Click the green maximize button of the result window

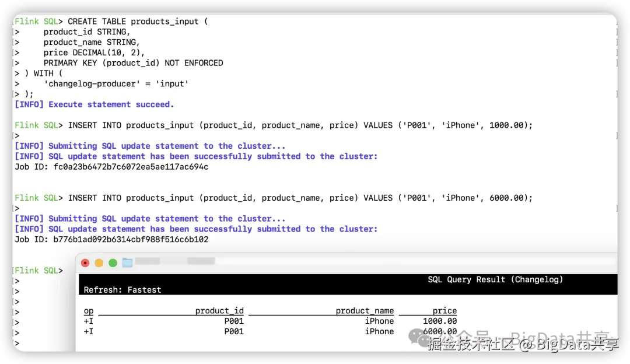[x=113, y=262]
